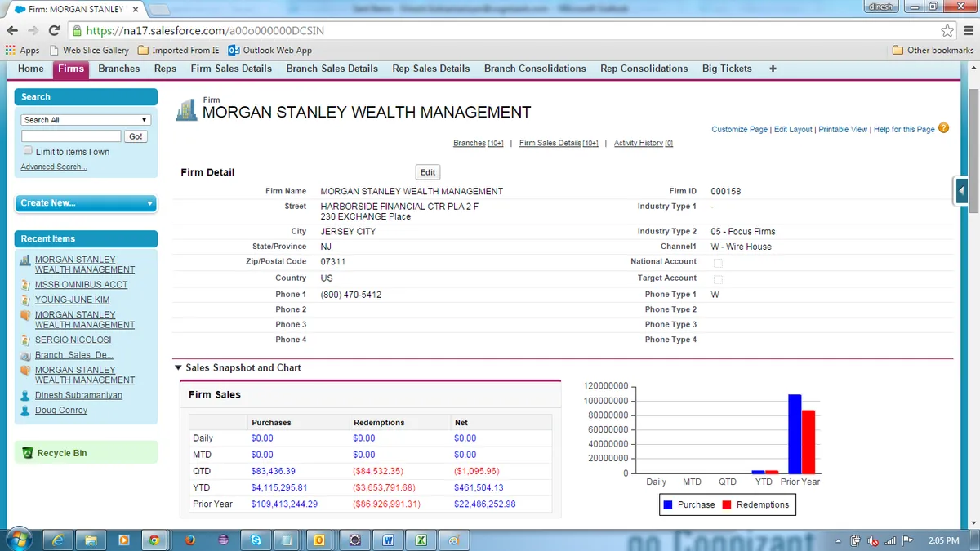Viewport: 980px width, 551px height.
Task: Click the blue Purchase legend swatch
Action: point(668,505)
